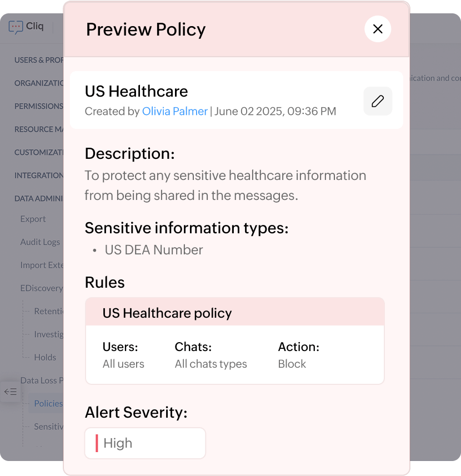The width and height of the screenshot is (461, 476).
Task: Open Olivia Palmer's profile link
Action: (175, 111)
